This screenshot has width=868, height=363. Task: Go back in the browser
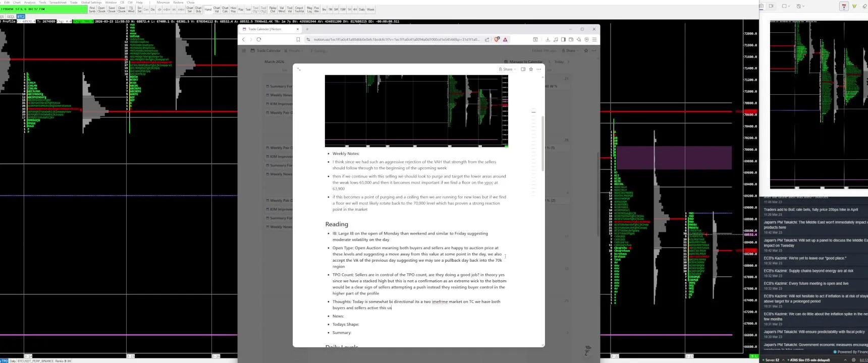[243, 39]
